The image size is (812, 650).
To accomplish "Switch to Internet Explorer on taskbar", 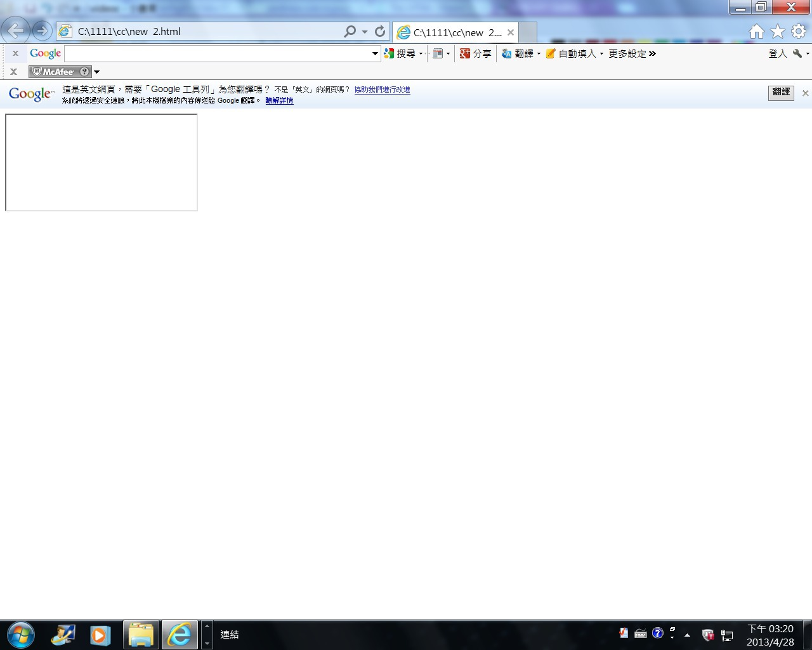I will pos(180,635).
